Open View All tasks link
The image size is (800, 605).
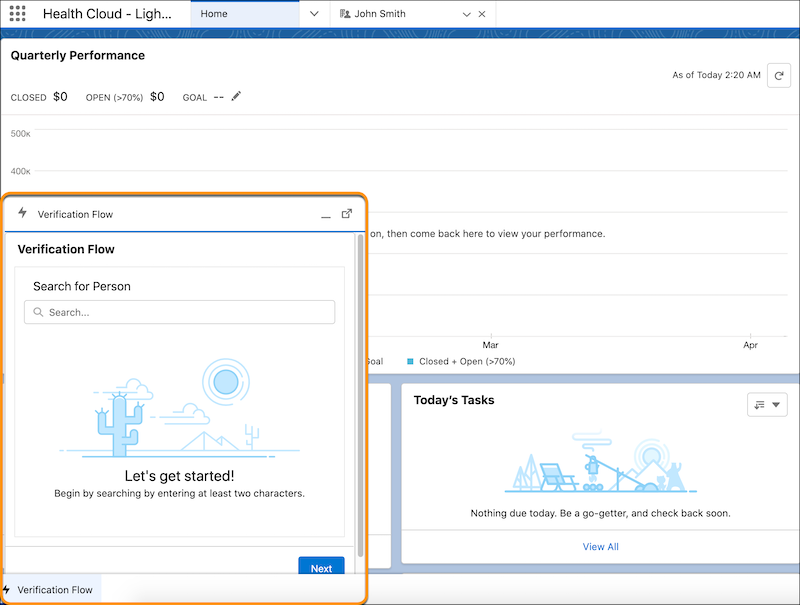601,546
